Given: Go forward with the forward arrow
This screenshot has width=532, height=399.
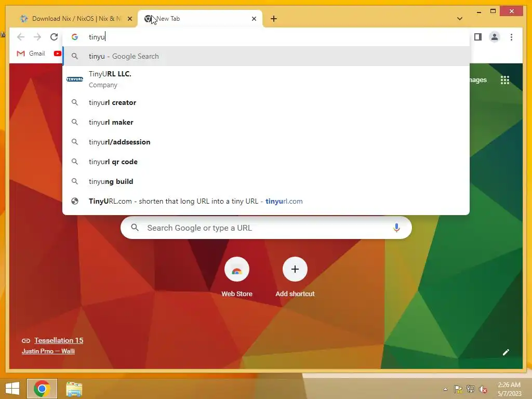Looking at the screenshot, I should (37, 37).
